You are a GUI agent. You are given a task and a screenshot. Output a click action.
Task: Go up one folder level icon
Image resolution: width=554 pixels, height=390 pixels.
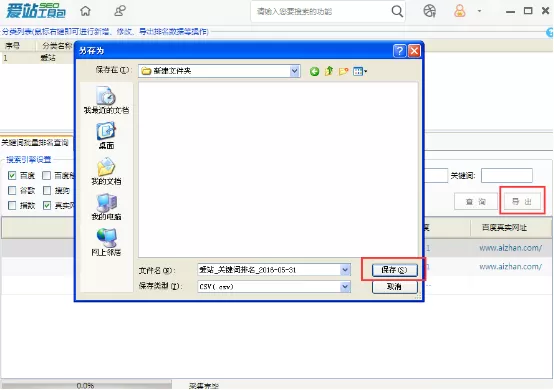(x=329, y=71)
